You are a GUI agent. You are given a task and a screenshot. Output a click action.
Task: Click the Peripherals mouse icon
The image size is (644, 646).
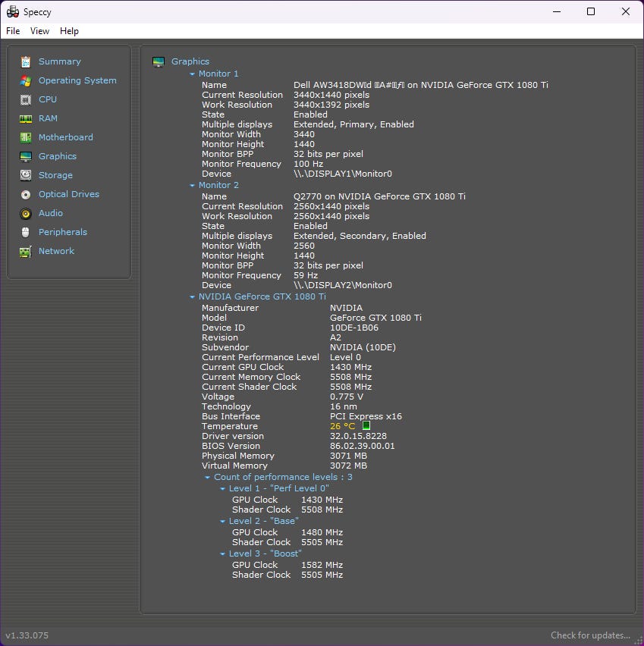point(26,232)
